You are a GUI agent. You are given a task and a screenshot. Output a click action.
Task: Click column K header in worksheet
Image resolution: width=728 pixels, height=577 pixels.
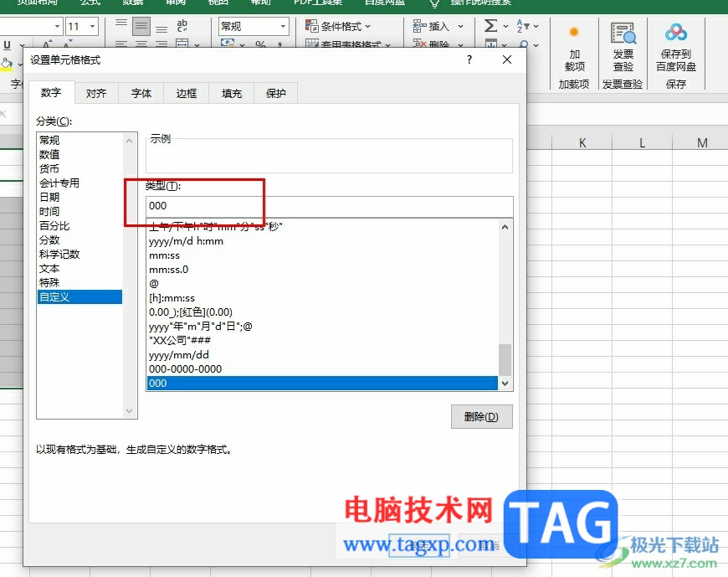click(582, 142)
